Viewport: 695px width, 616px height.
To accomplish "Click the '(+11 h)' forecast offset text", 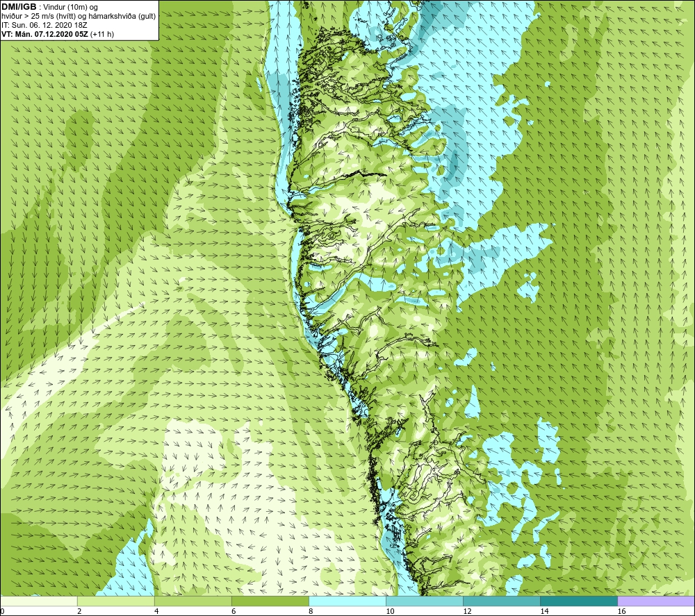I will [x=102, y=34].
